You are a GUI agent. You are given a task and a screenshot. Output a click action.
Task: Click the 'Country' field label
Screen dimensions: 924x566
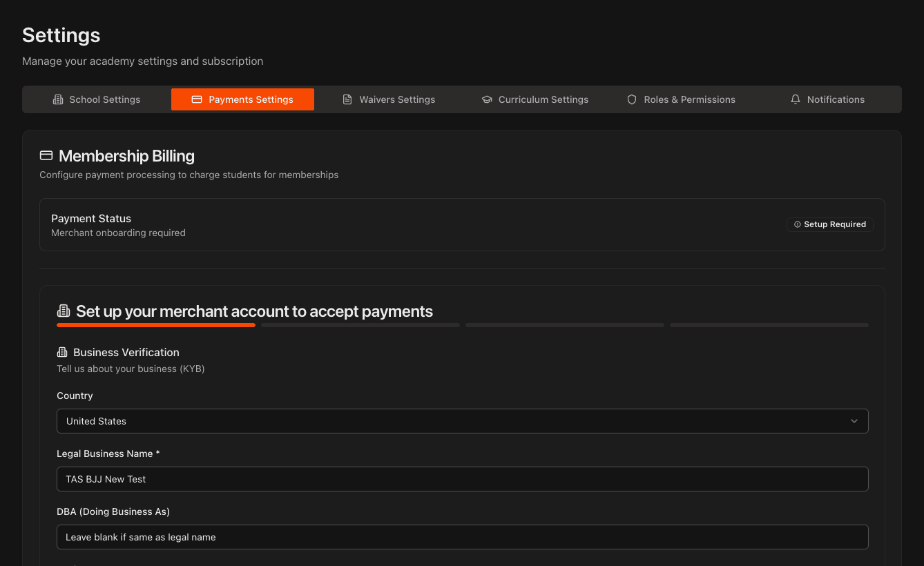point(75,396)
